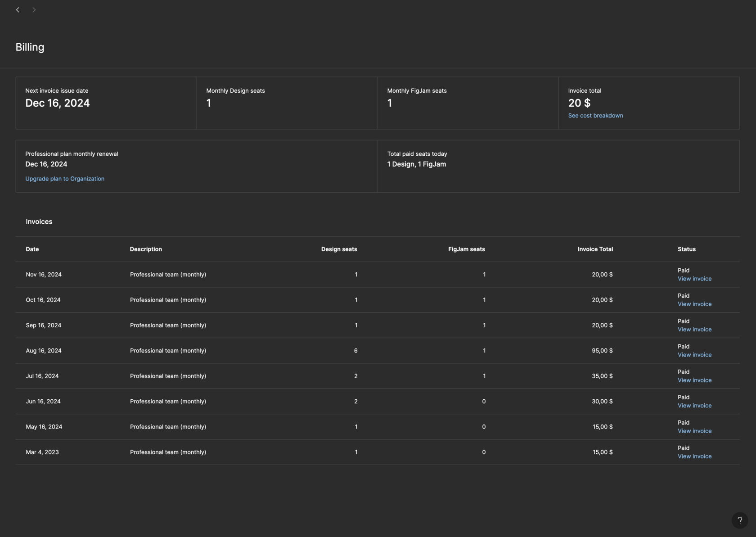The image size is (756, 537).
Task: Click the 95,00 $ invoice total
Action: tap(602, 351)
